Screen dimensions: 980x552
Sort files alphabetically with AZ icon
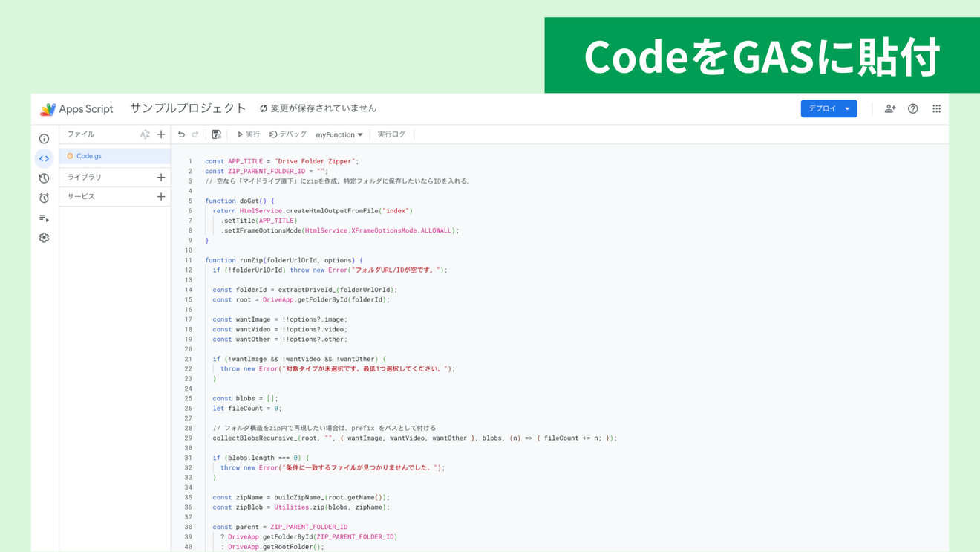point(145,134)
